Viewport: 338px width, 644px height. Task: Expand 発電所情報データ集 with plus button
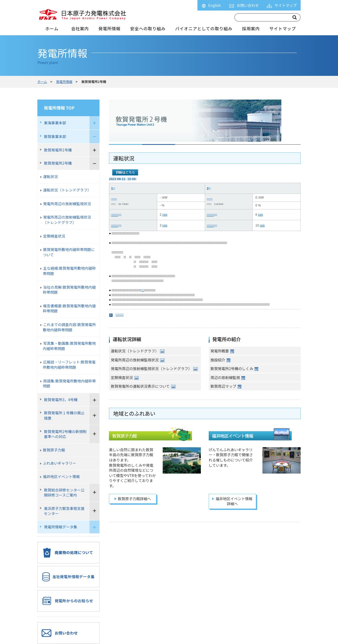click(95, 527)
